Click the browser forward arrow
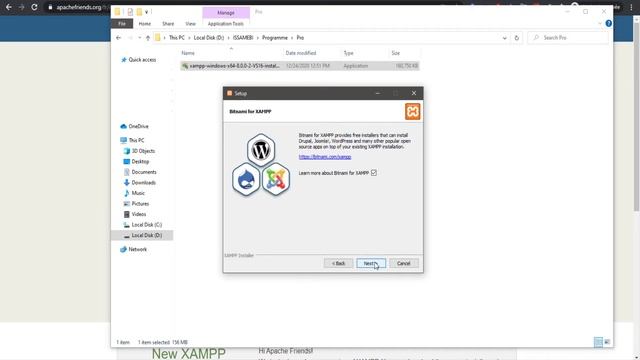The height and width of the screenshot is (360, 640). pyautogui.click(x=21, y=7)
